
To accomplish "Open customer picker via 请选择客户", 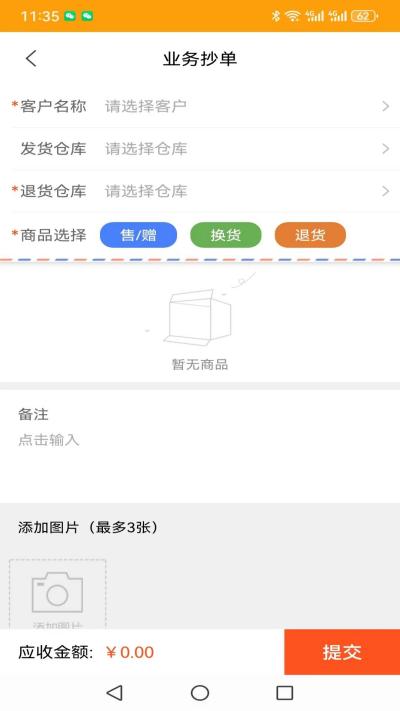I will (x=146, y=107).
